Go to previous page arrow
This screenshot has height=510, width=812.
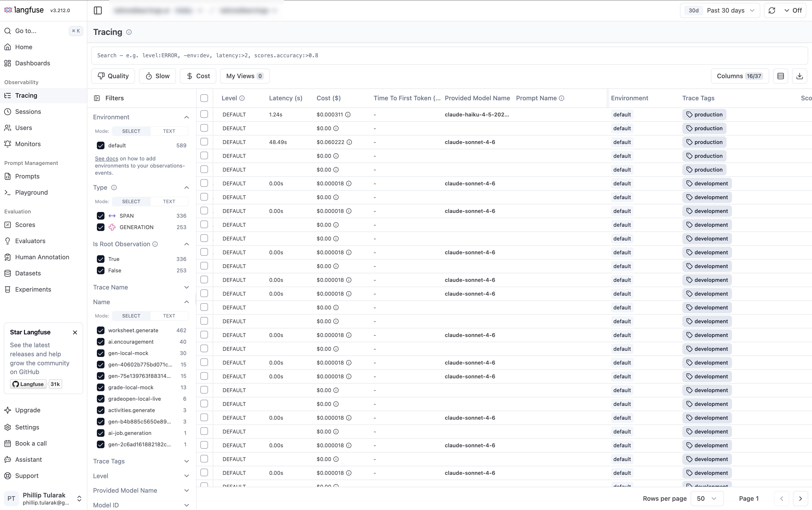[x=782, y=499]
